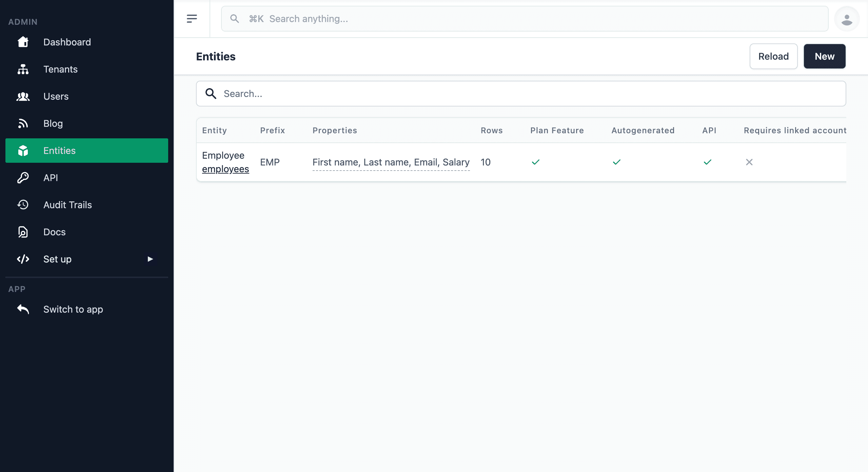Focus the Search anything field
868x472 pixels.
525,19
